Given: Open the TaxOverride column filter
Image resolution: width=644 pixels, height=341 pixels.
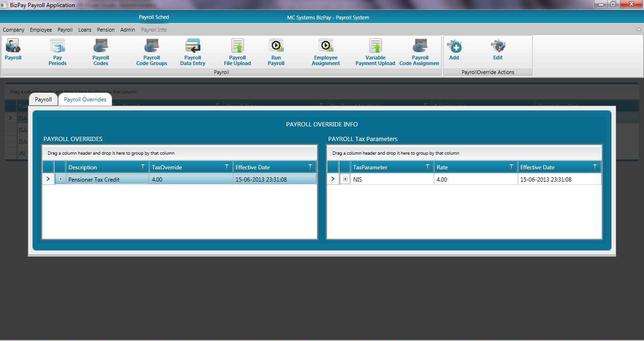Looking at the screenshot, I should pos(227,166).
